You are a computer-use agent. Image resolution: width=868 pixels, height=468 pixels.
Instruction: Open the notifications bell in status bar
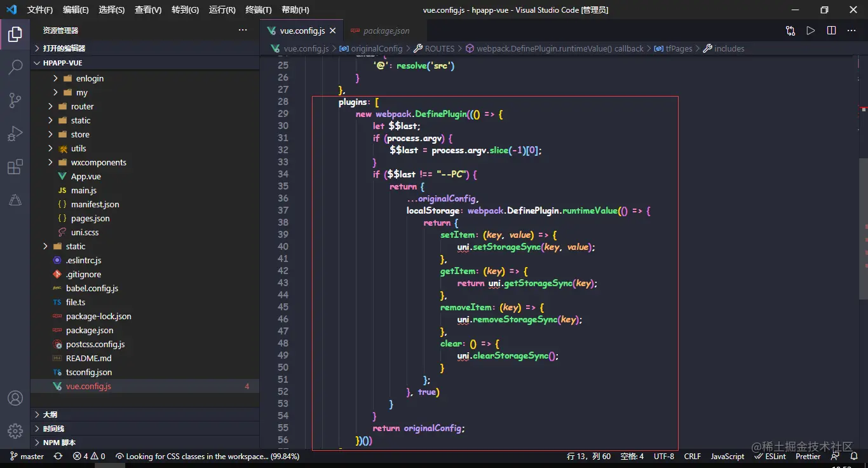click(x=854, y=456)
